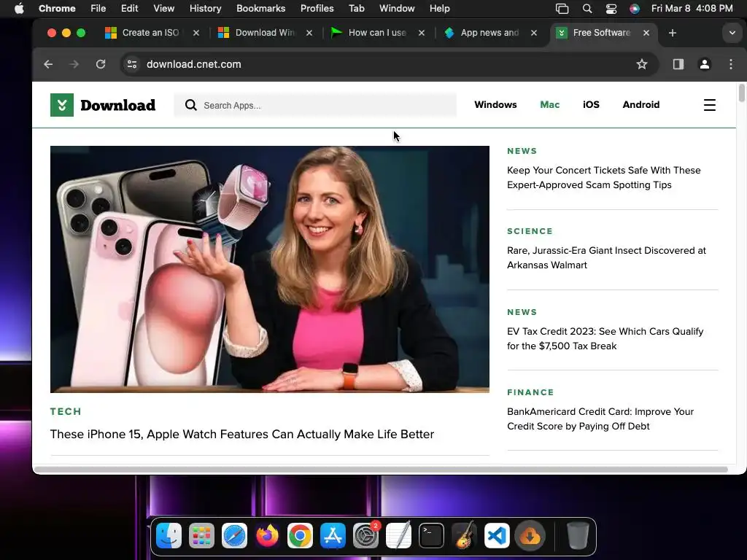This screenshot has width=747, height=560.
Task: Open Trash in the Dock
Action: 578,536
